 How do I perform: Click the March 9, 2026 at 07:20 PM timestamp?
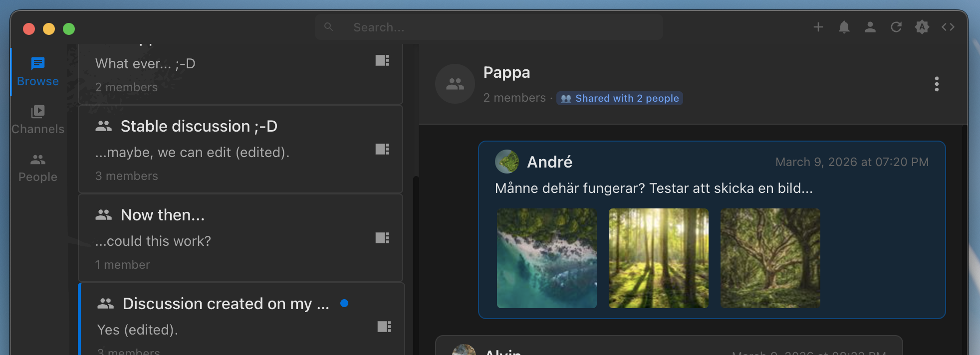tap(852, 162)
